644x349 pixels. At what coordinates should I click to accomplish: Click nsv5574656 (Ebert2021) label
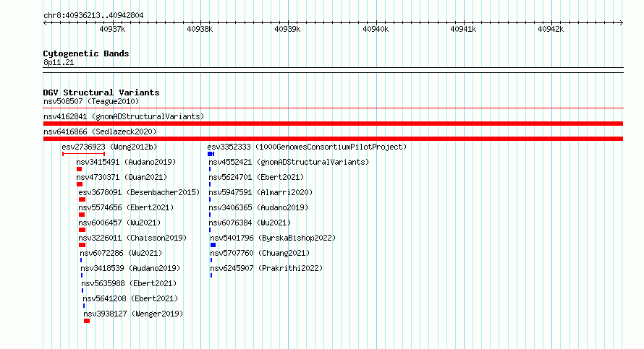[x=126, y=207]
